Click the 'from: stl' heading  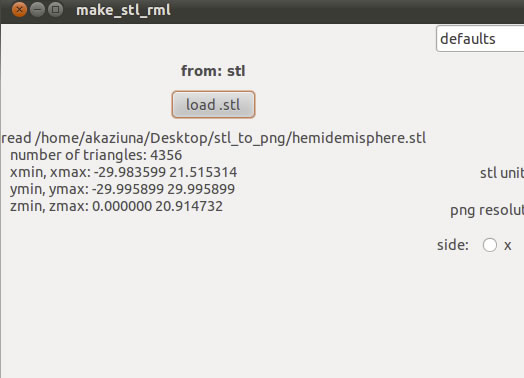[x=213, y=71]
